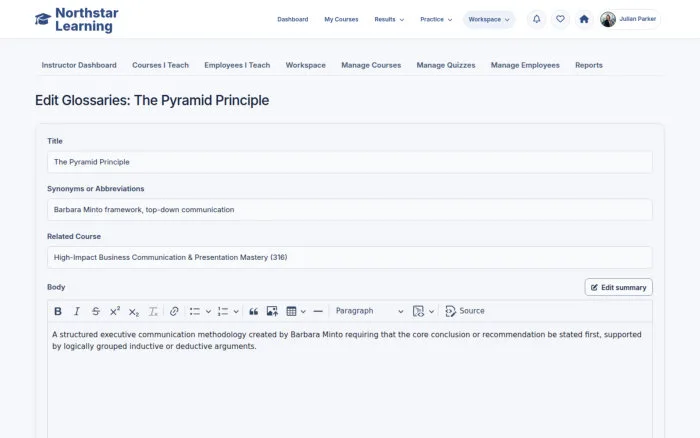
Task: Click the insert image icon
Action: pyautogui.click(x=272, y=311)
